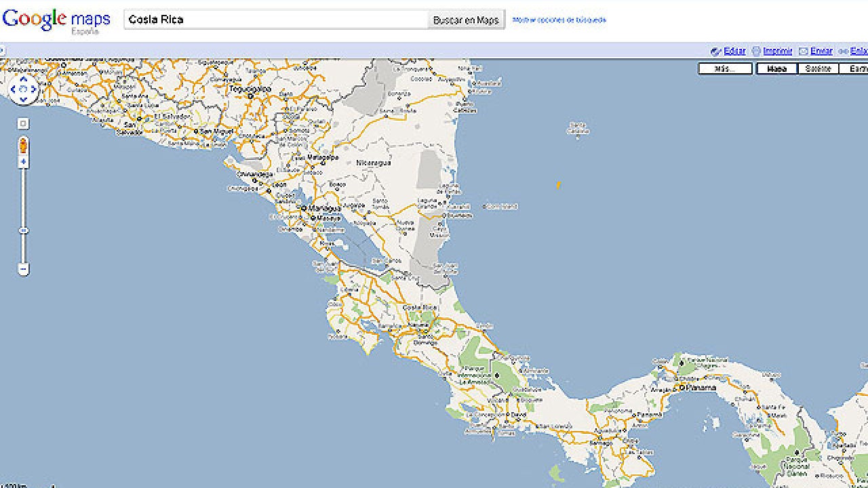This screenshot has width=868, height=488.
Task: Select the Pegman Street View icon
Action: 24,144
